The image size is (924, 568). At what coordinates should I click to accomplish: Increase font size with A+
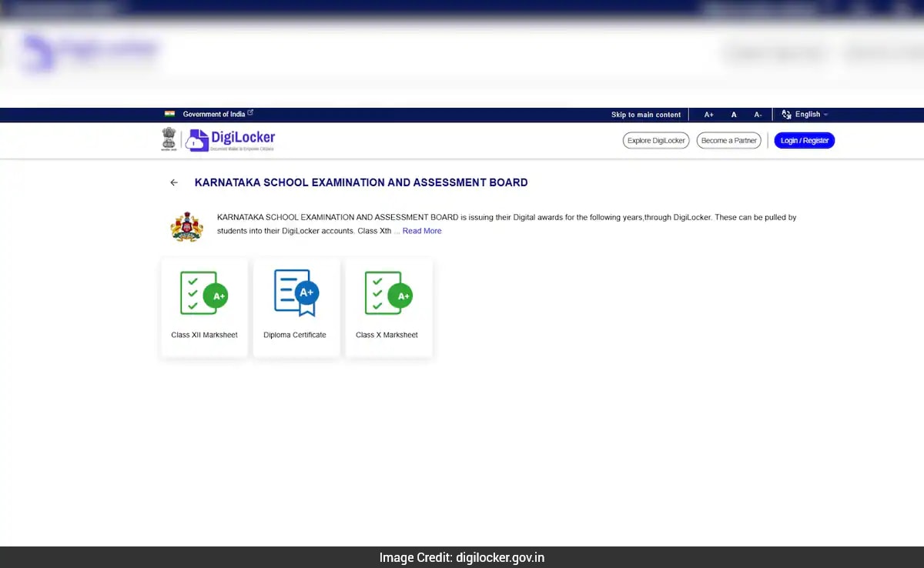(708, 115)
